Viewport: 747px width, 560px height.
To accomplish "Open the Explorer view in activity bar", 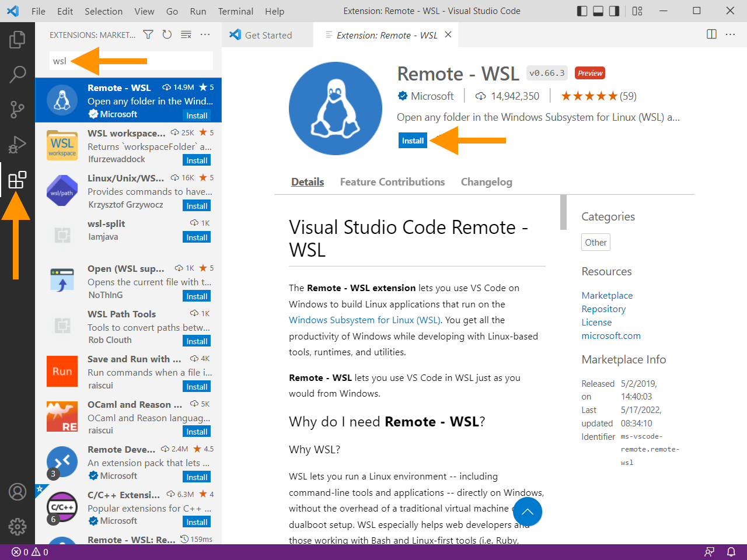I will tap(18, 40).
